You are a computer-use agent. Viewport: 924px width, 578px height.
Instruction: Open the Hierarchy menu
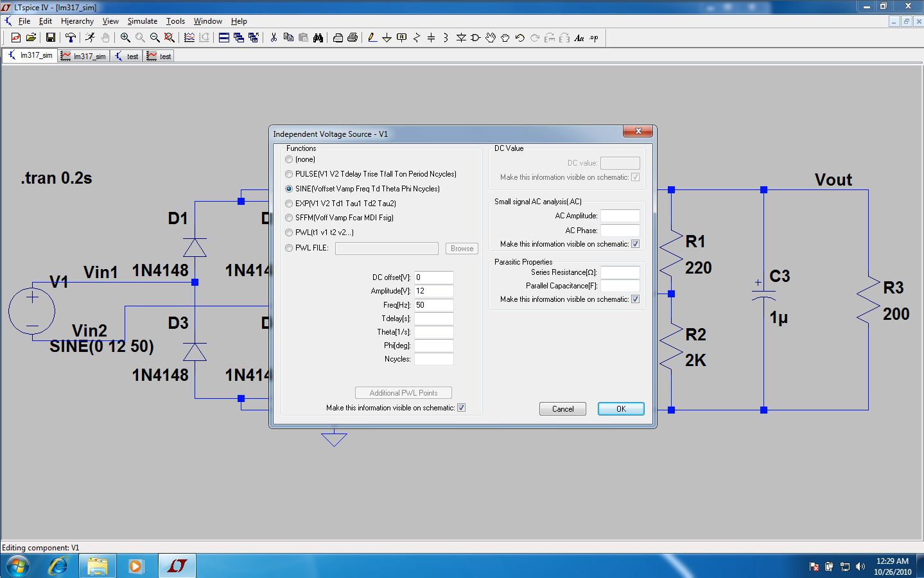pos(77,21)
